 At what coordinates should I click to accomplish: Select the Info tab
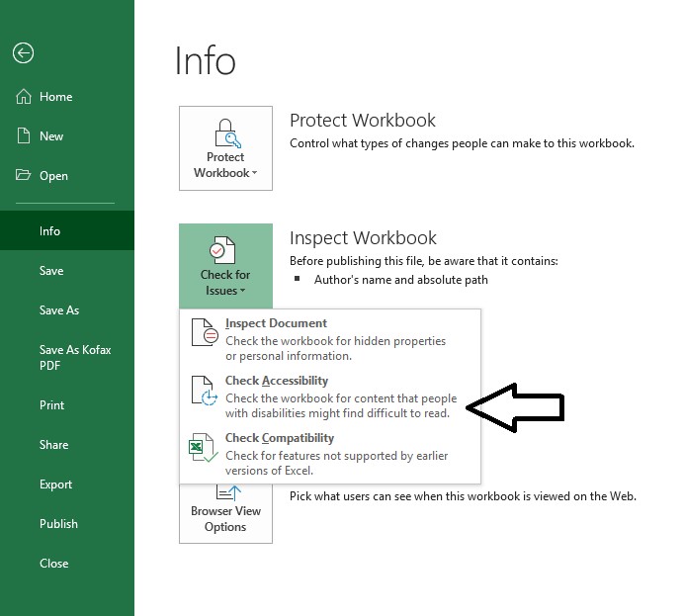coord(67,230)
